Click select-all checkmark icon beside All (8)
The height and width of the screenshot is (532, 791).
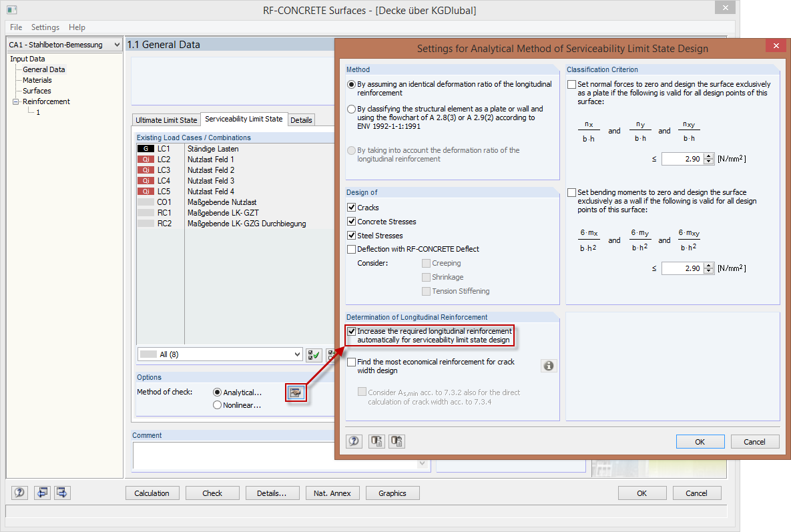[314, 354]
